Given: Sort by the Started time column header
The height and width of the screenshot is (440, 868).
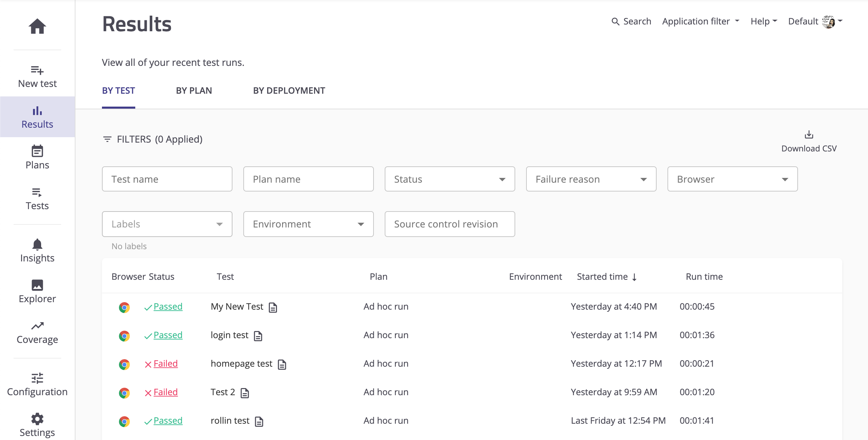Looking at the screenshot, I should tap(607, 277).
